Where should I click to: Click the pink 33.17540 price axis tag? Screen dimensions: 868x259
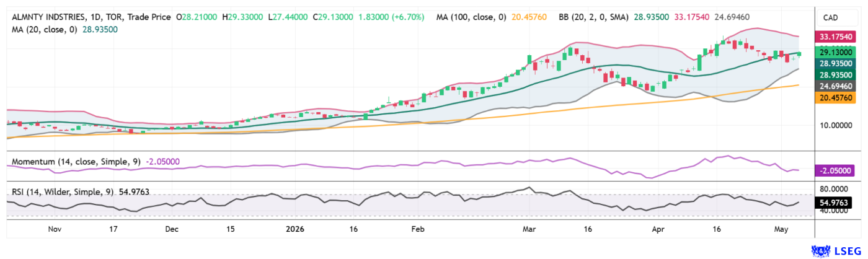pos(835,38)
